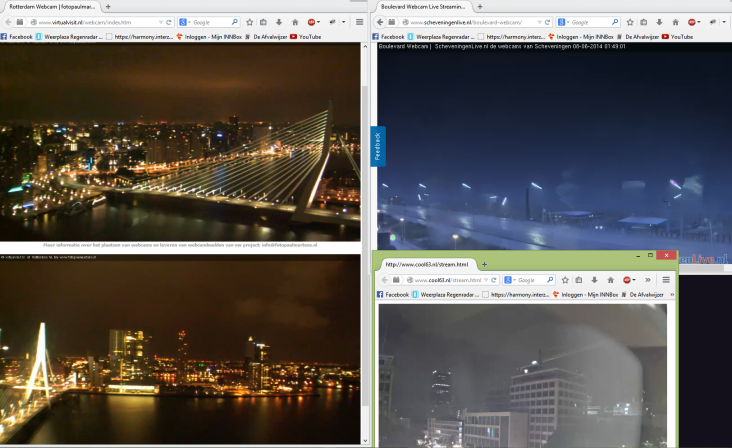Show hidden bookmarks in cool63.nl bookmarks bar
The image size is (732, 448).
(x=672, y=294)
